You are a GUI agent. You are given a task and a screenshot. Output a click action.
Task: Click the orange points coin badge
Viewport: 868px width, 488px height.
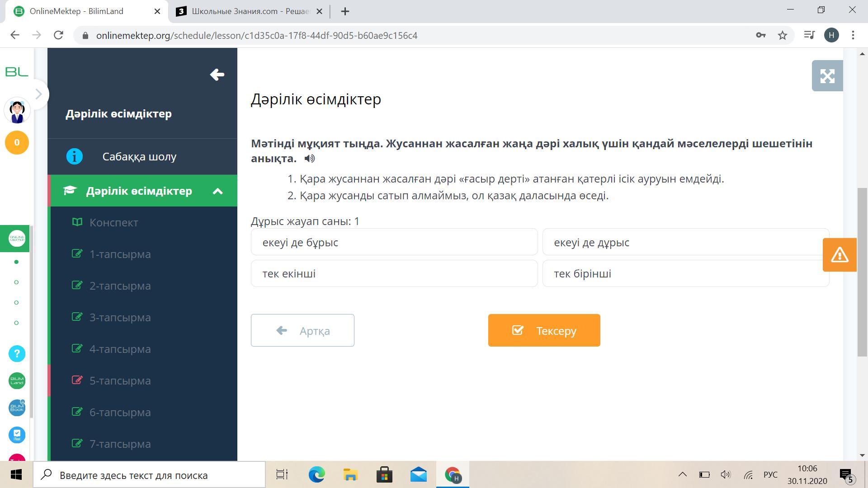[x=17, y=143]
